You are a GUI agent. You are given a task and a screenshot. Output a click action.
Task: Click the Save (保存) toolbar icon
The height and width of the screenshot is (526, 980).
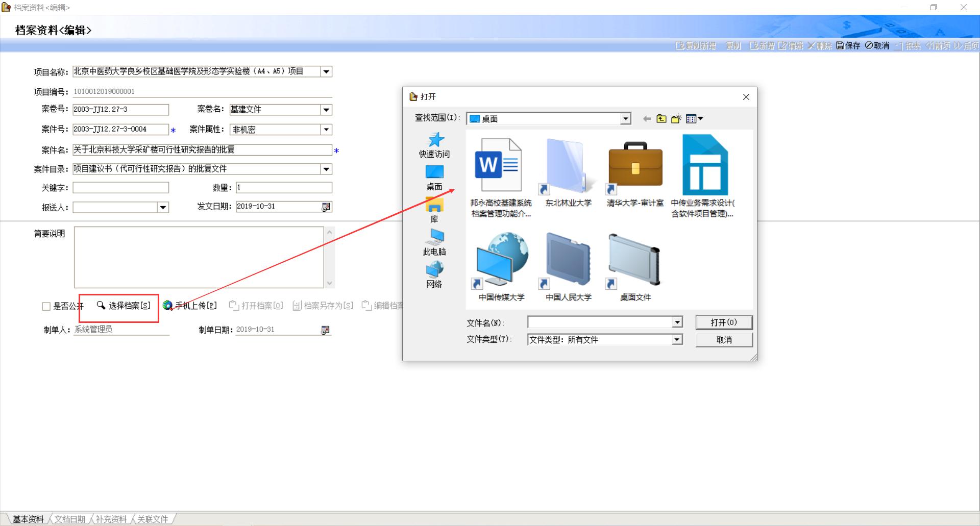coord(847,46)
